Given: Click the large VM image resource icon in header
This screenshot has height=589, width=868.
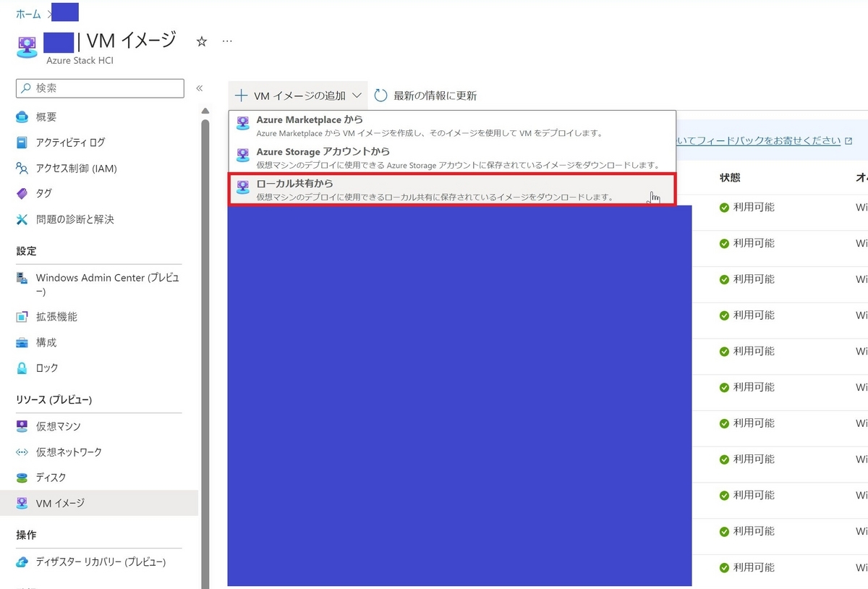Looking at the screenshot, I should (x=27, y=47).
